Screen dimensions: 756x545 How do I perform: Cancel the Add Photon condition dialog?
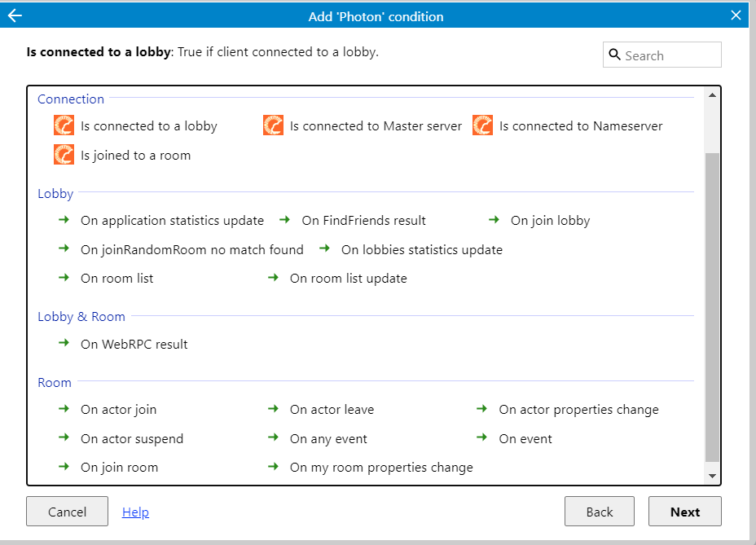point(67,512)
